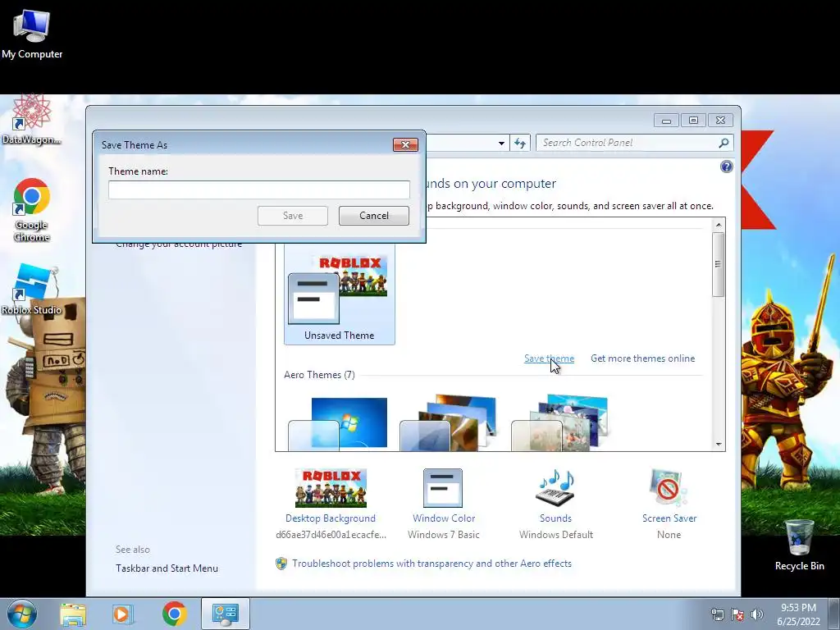Viewport: 840px width, 630px height.
Task: Choose the Windows 7 Aero theme thumbnail
Action: click(338, 424)
